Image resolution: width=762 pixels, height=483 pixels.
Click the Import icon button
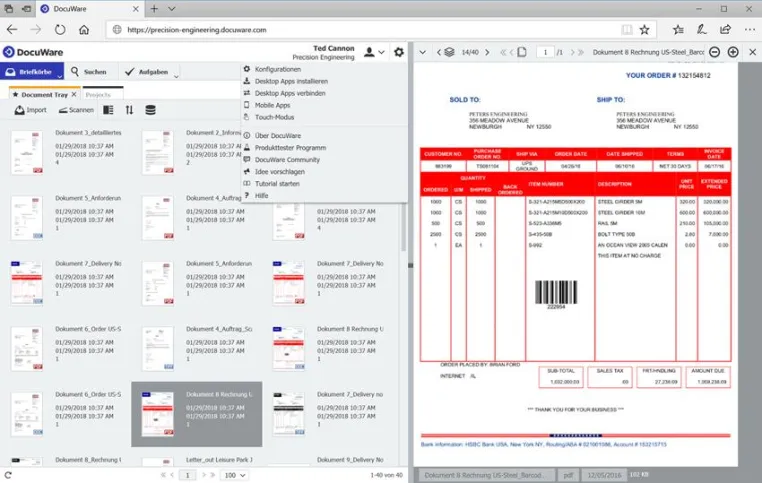(x=31, y=110)
